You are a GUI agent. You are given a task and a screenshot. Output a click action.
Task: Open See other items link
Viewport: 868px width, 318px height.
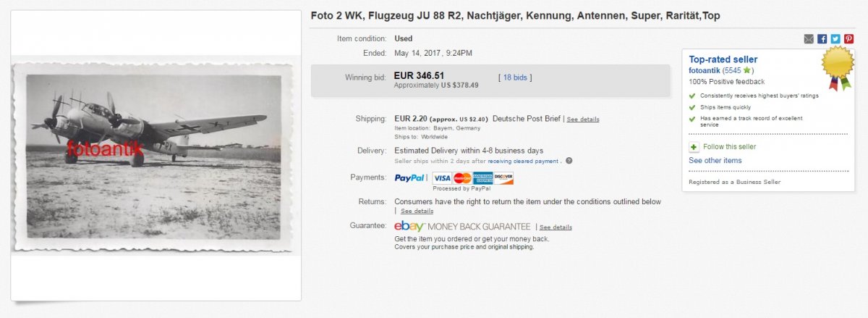pyautogui.click(x=715, y=160)
